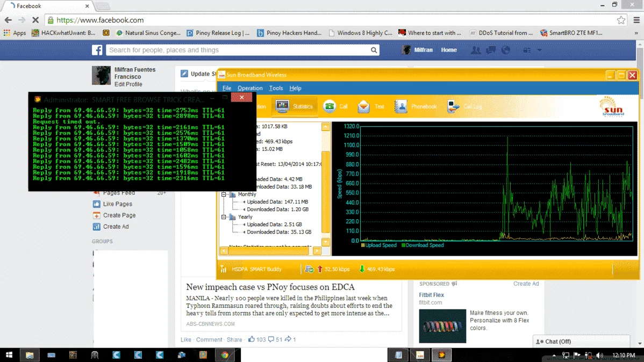
Task: Click the red upload speed arrow
Action: coord(320,269)
